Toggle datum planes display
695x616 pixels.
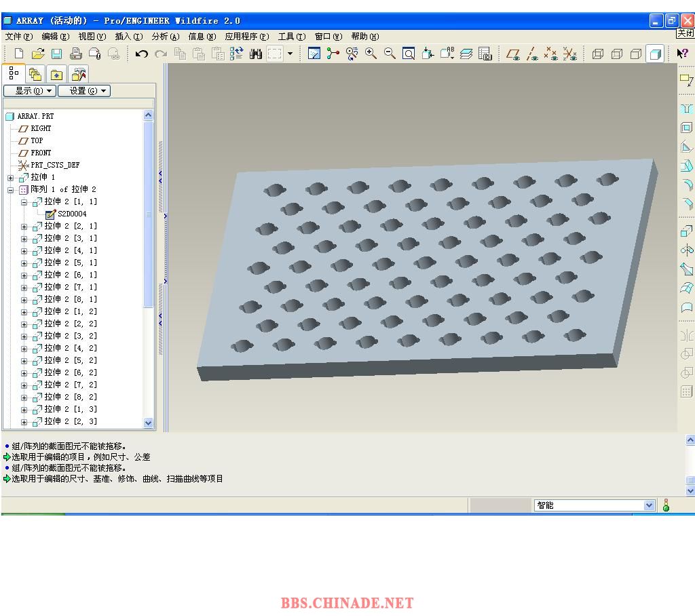[513, 54]
